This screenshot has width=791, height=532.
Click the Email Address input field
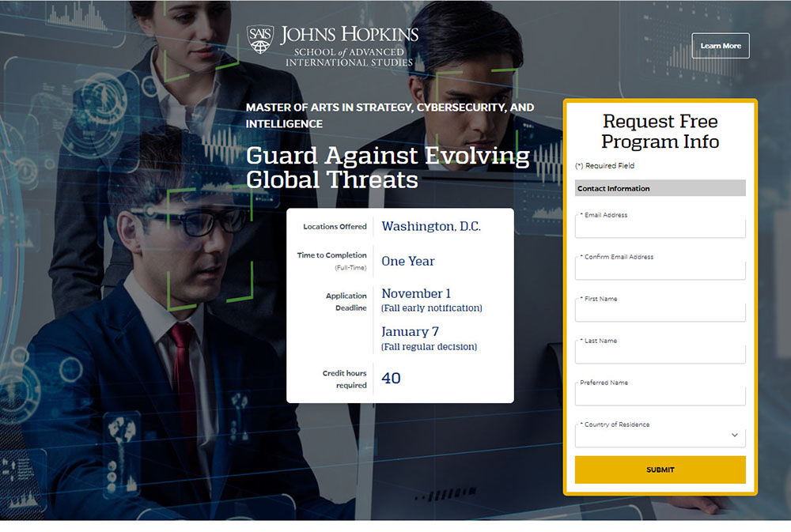660,228
